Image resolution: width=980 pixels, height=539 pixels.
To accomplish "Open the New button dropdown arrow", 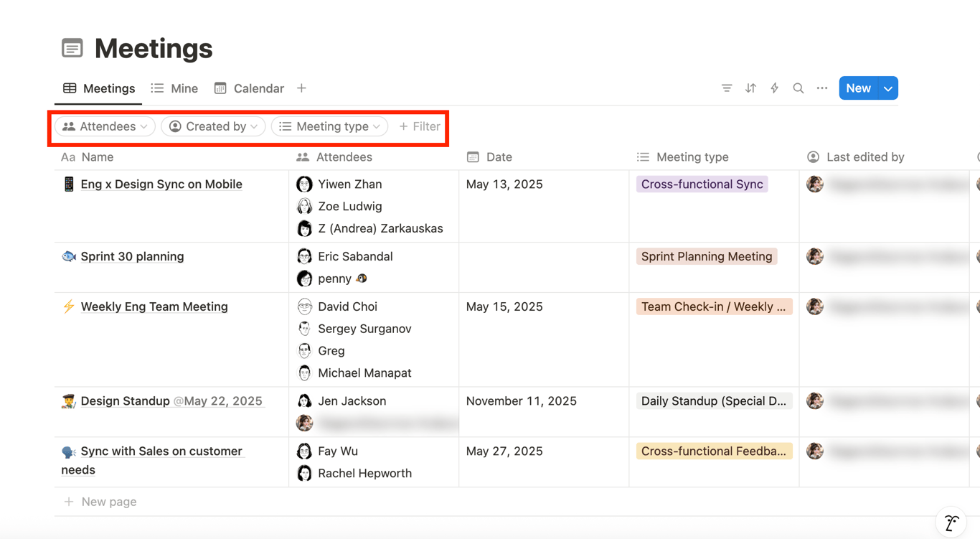I will [x=888, y=88].
